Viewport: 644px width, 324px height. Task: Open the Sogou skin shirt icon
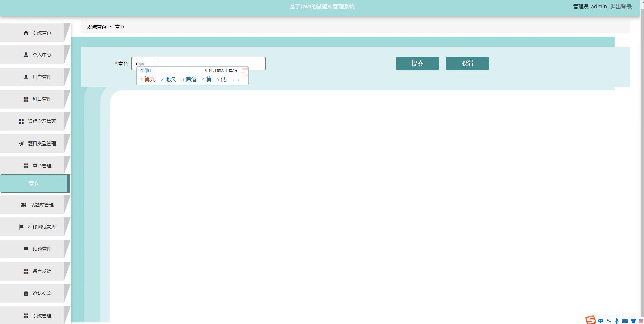[633, 321]
